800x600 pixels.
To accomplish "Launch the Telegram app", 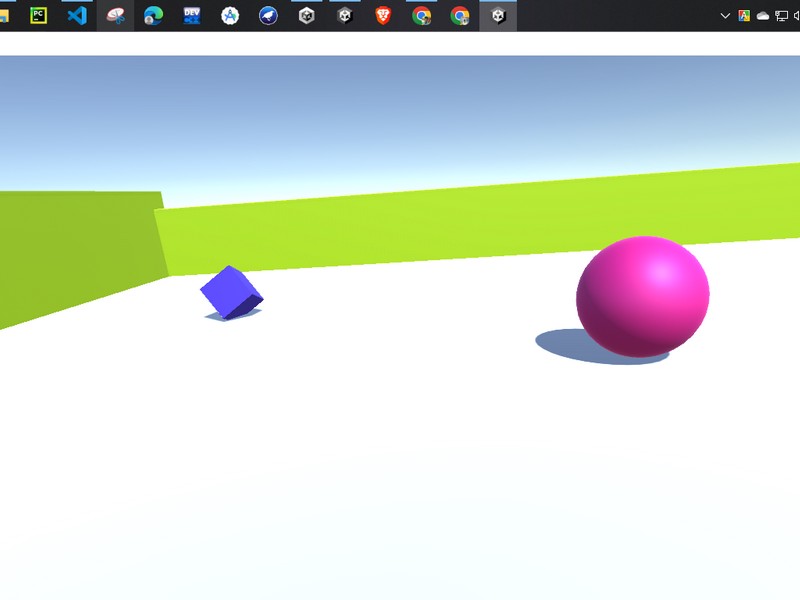I will click(270, 16).
